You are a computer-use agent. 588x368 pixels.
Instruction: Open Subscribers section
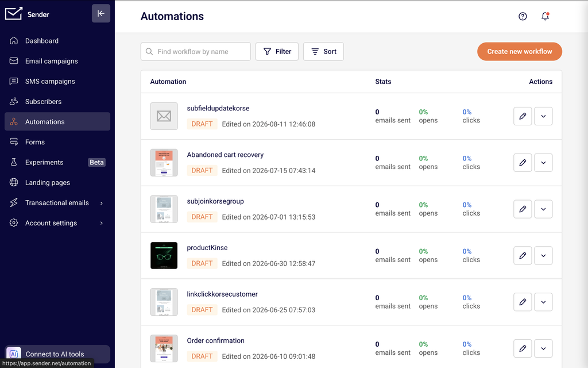pos(57,101)
